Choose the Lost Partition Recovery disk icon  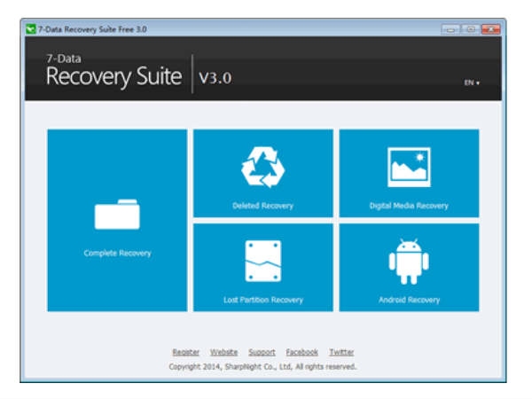(x=263, y=261)
